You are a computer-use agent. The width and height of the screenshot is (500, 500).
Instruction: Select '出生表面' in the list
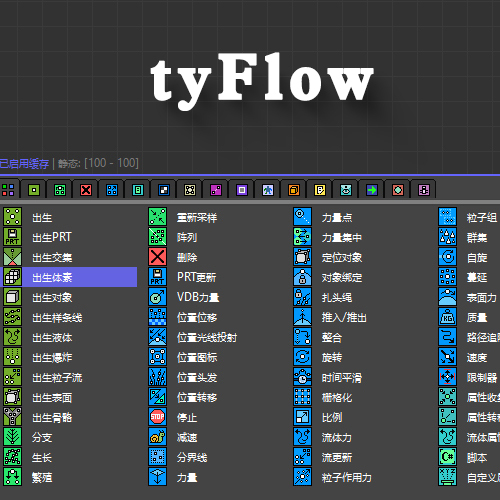point(52,397)
